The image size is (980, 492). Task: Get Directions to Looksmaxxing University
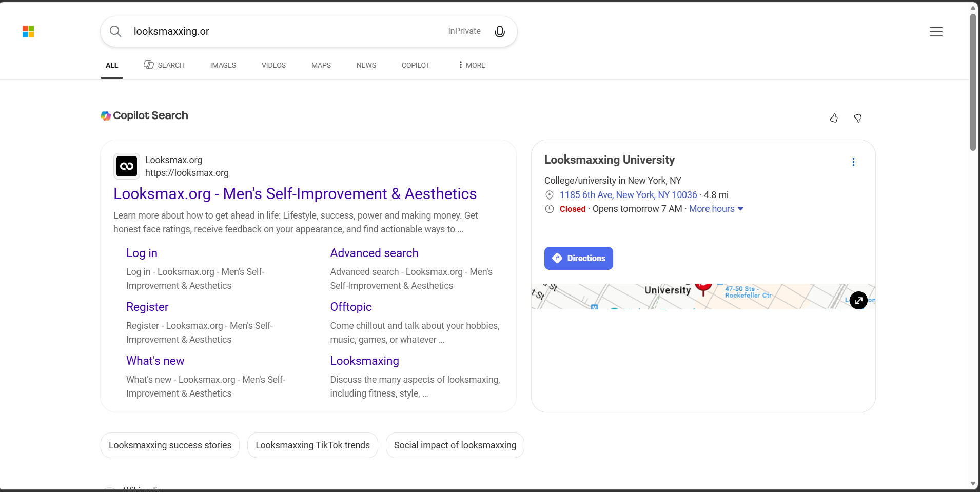pos(579,258)
